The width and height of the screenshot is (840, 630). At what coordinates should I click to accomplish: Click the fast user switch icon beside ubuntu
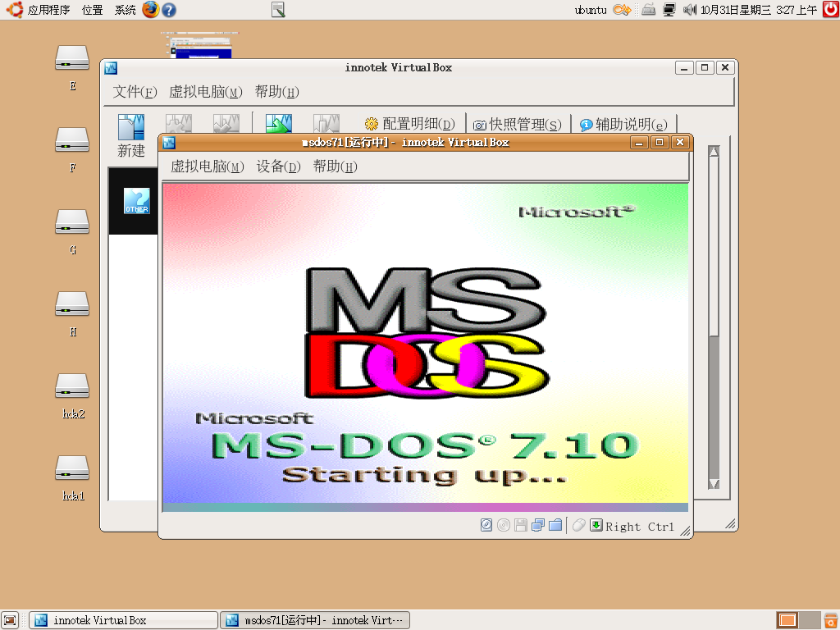(x=622, y=10)
